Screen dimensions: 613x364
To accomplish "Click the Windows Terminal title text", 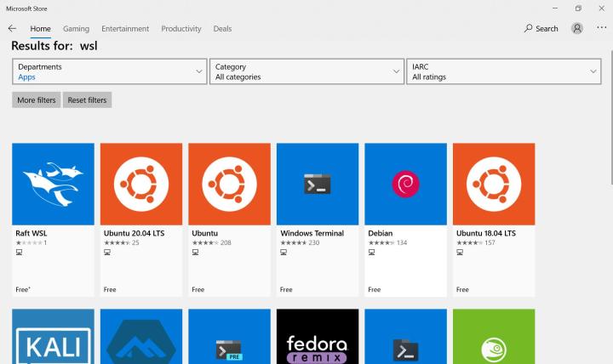I will 312,233.
